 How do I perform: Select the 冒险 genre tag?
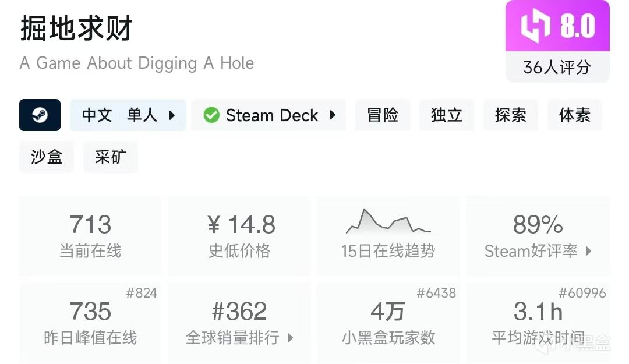pos(383,115)
